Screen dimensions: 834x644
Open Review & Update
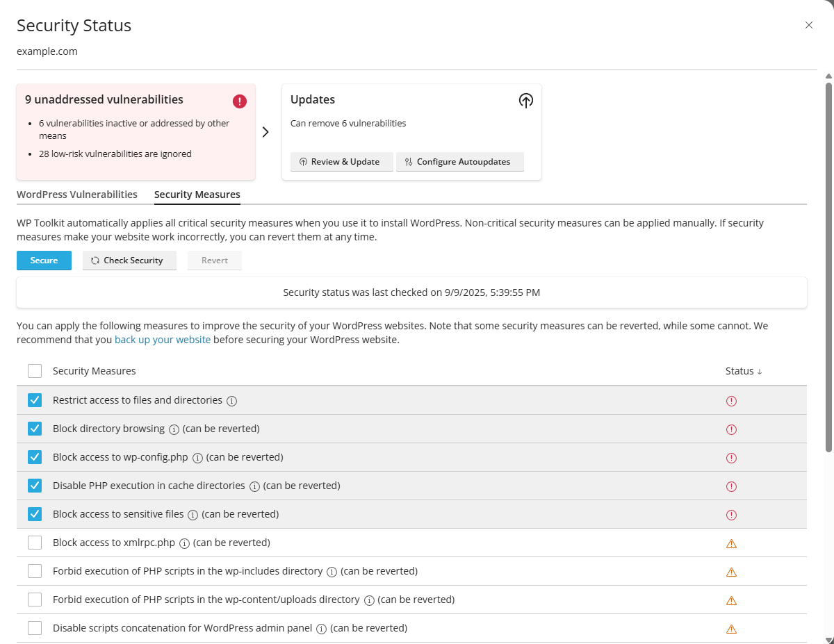(x=341, y=162)
